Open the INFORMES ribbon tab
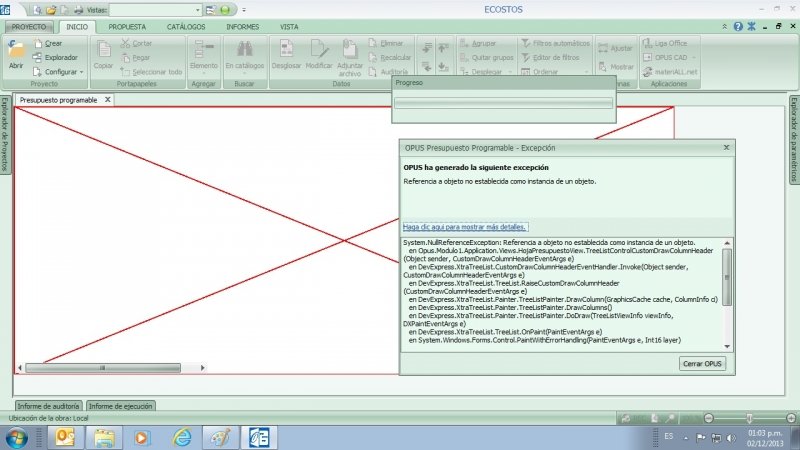Viewport: 800px width, 450px height. pyautogui.click(x=241, y=27)
